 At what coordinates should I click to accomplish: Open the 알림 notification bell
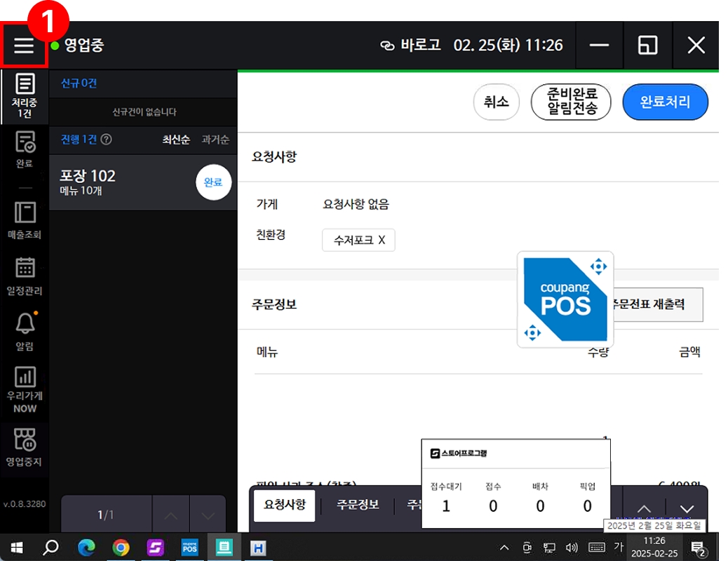(25, 330)
